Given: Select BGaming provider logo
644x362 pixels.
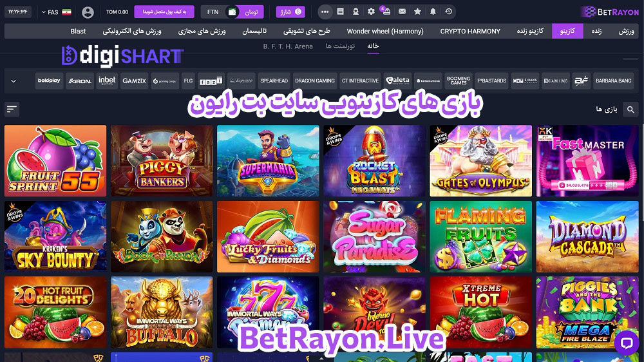Looking at the screenshot, I should coord(556,81).
